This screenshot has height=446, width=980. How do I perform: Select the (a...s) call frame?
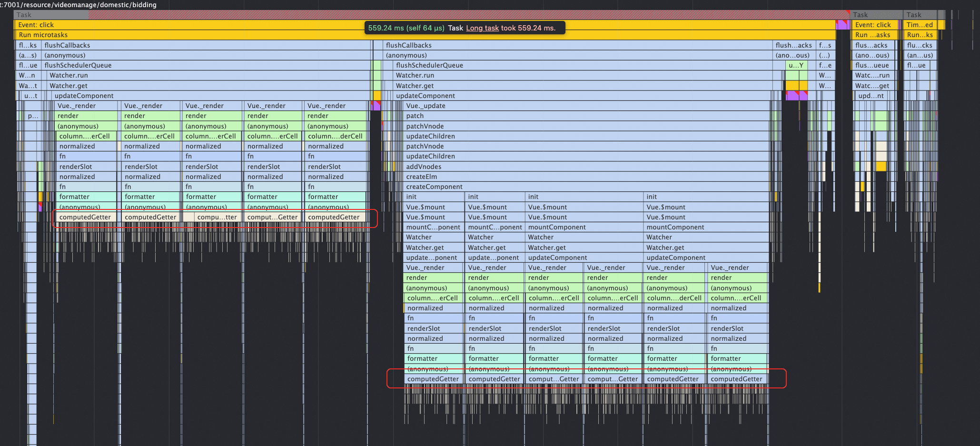point(28,55)
